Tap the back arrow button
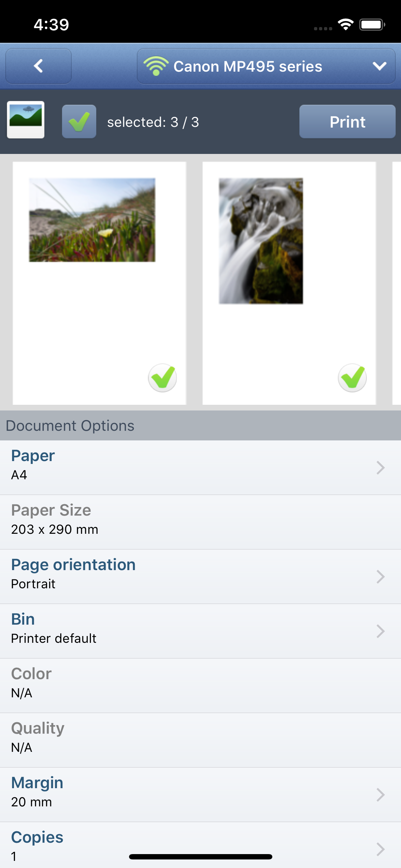Screen dimensions: 401x868 (x=38, y=66)
